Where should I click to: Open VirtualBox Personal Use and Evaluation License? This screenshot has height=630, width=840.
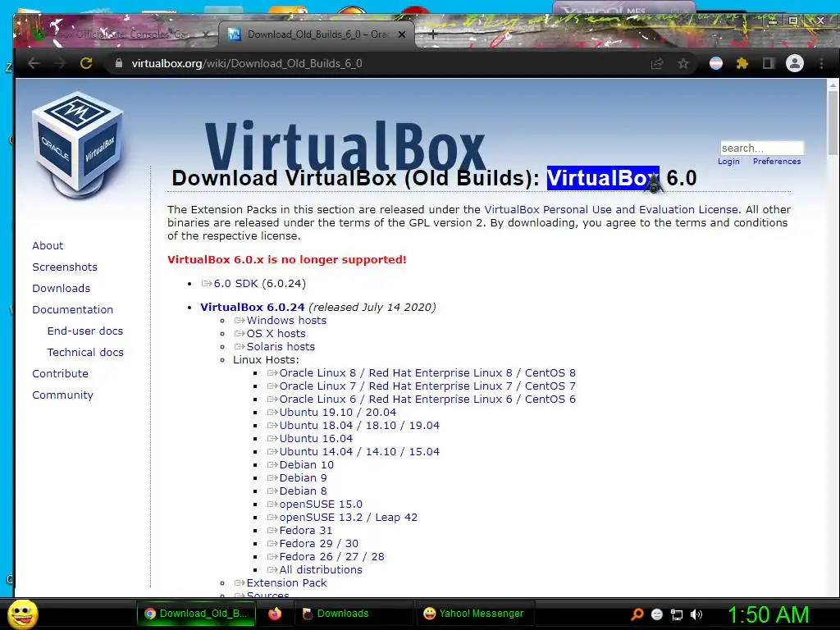point(611,209)
